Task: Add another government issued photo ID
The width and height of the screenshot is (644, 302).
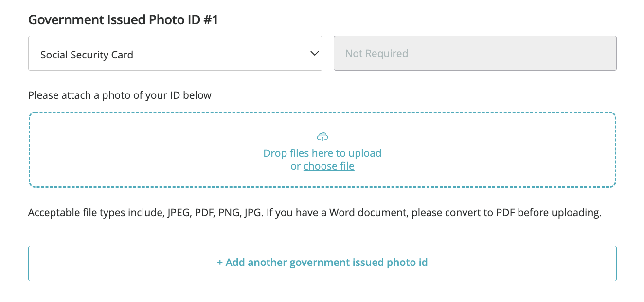Action: [322, 263]
